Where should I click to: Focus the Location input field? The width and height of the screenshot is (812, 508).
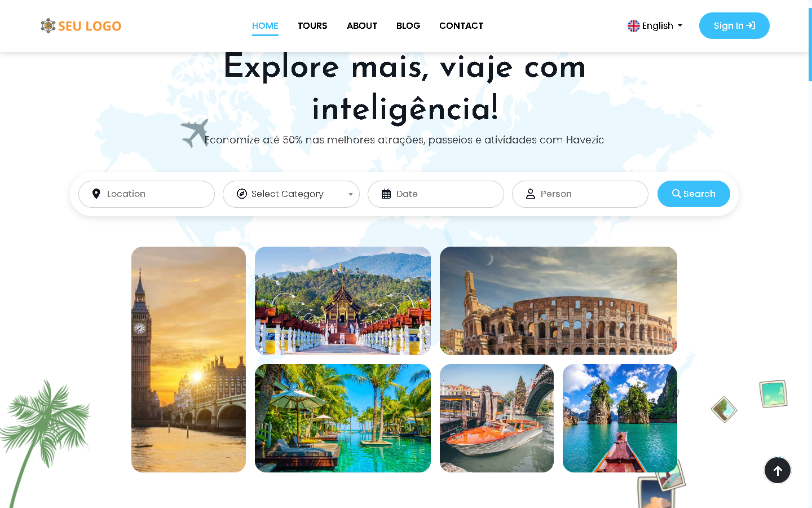pos(147,194)
